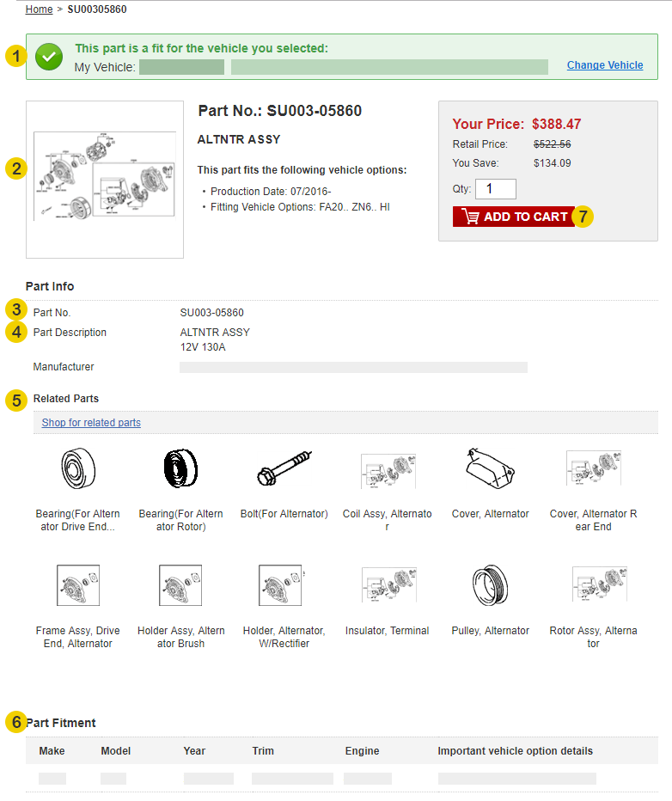
Task: Open the Cover, Alternator Rear End thumbnail
Action: 594,468
